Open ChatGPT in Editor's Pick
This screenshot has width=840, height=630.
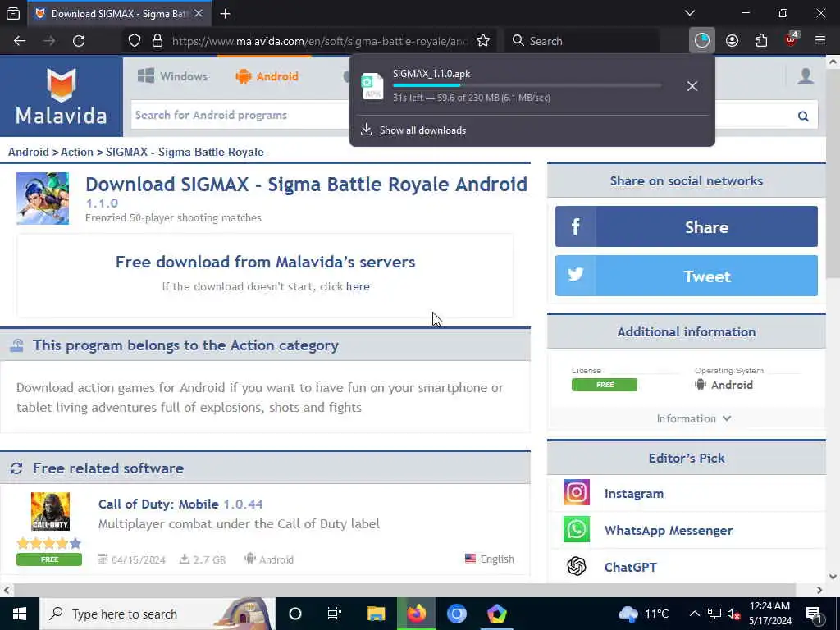(x=631, y=567)
